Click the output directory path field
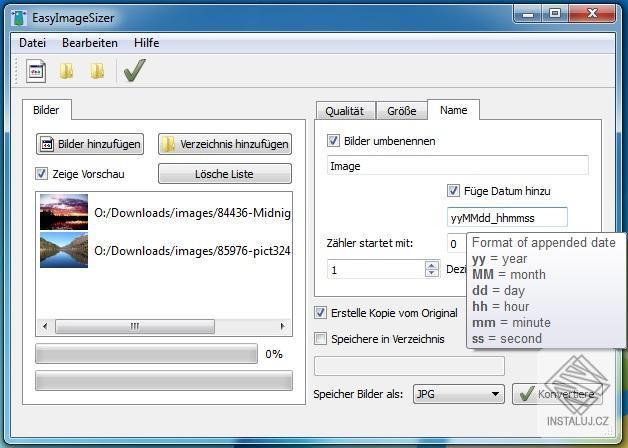This screenshot has height=448, width=628. pos(409,366)
